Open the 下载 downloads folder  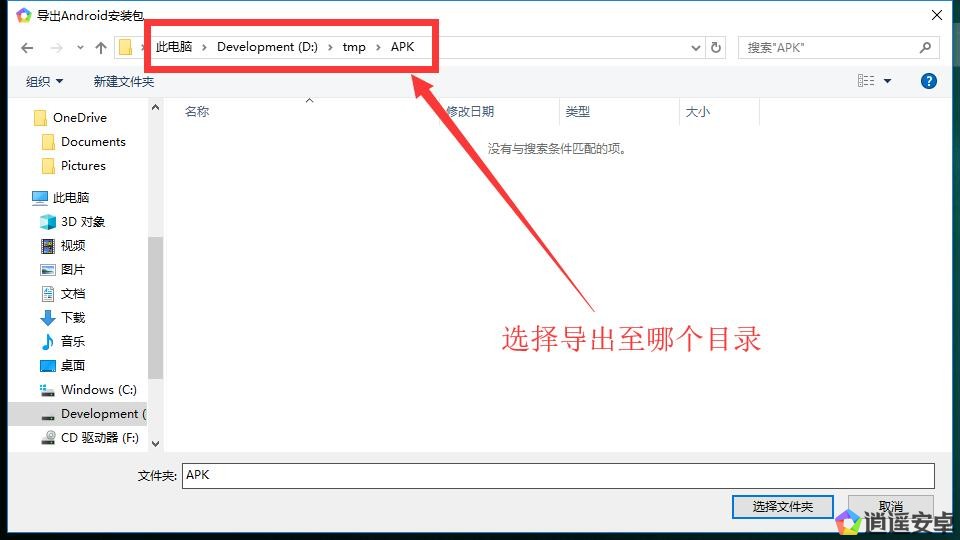(x=73, y=318)
